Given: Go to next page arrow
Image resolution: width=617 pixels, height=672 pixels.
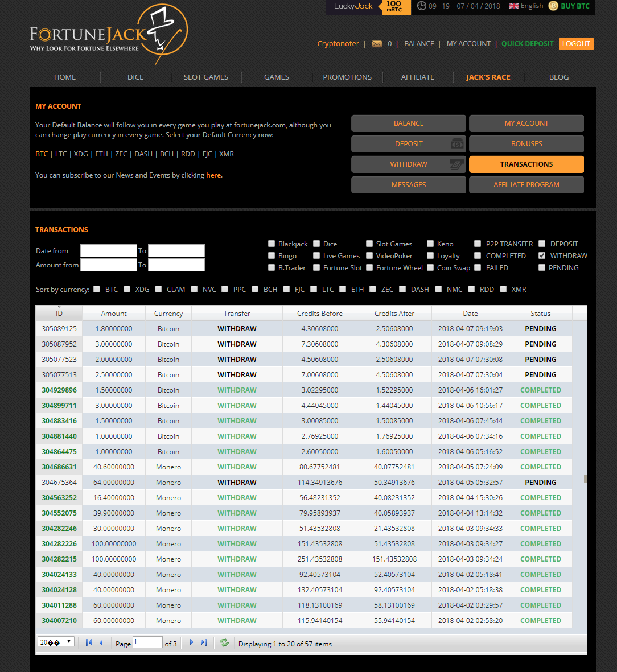Looking at the screenshot, I should pyautogui.click(x=191, y=642).
